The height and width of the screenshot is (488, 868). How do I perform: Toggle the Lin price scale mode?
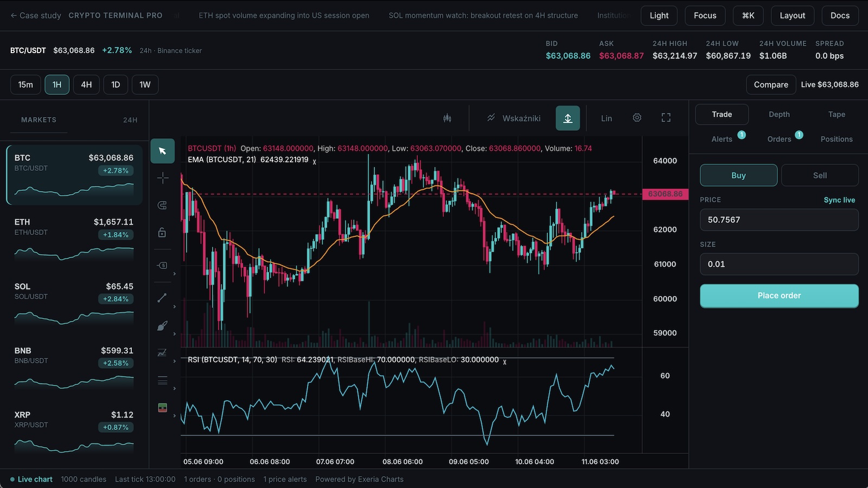607,118
